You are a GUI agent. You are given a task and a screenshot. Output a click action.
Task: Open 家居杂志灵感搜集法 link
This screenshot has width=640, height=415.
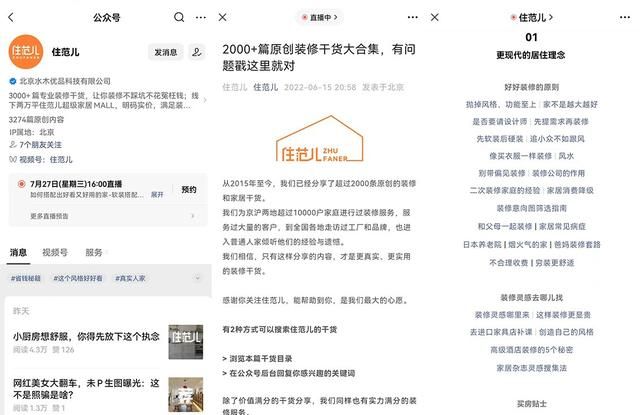(x=531, y=368)
